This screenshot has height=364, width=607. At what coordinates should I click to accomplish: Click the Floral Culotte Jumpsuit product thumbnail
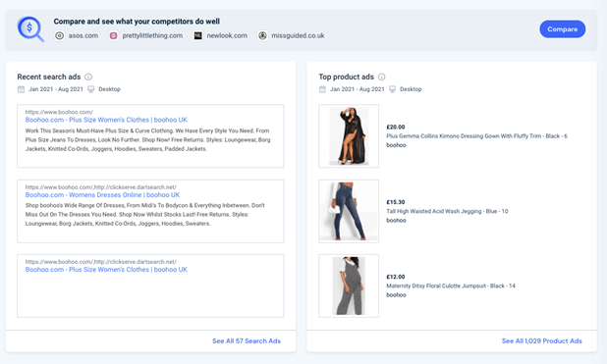tap(349, 286)
